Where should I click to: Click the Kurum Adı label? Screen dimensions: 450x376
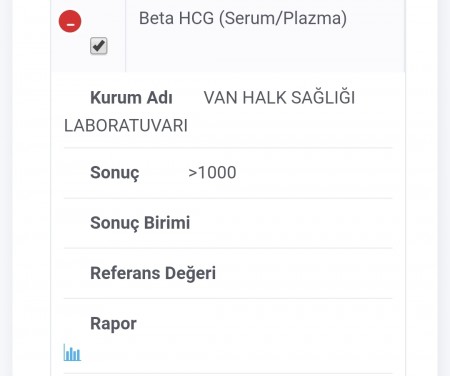(131, 98)
